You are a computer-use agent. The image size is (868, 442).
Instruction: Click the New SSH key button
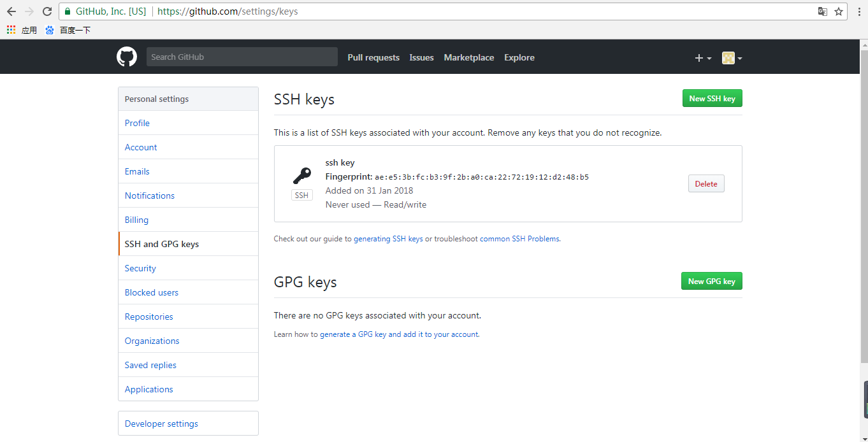pyautogui.click(x=712, y=98)
